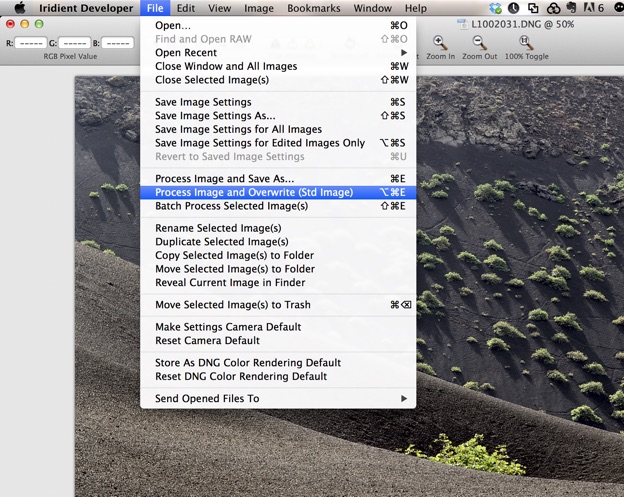Screen dimensions: 624x497
Task: Choose Reset DNG Color Rendering Default
Action: click(278, 376)
